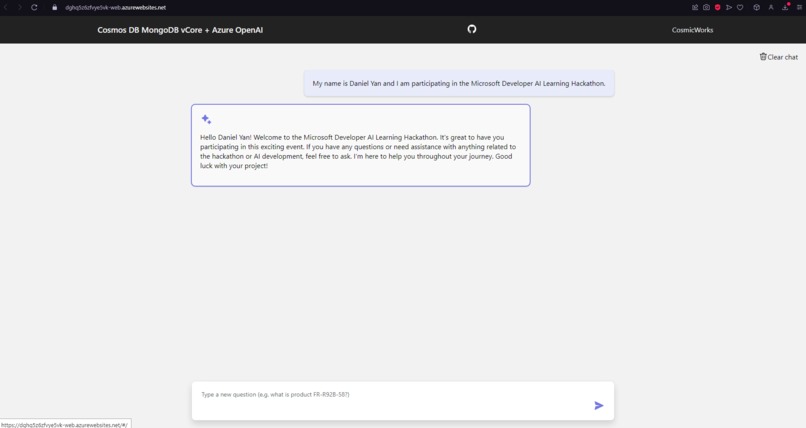This screenshot has height=428, width=806.
Task: Reload the page with the refresh icon
Action: [x=34, y=7]
